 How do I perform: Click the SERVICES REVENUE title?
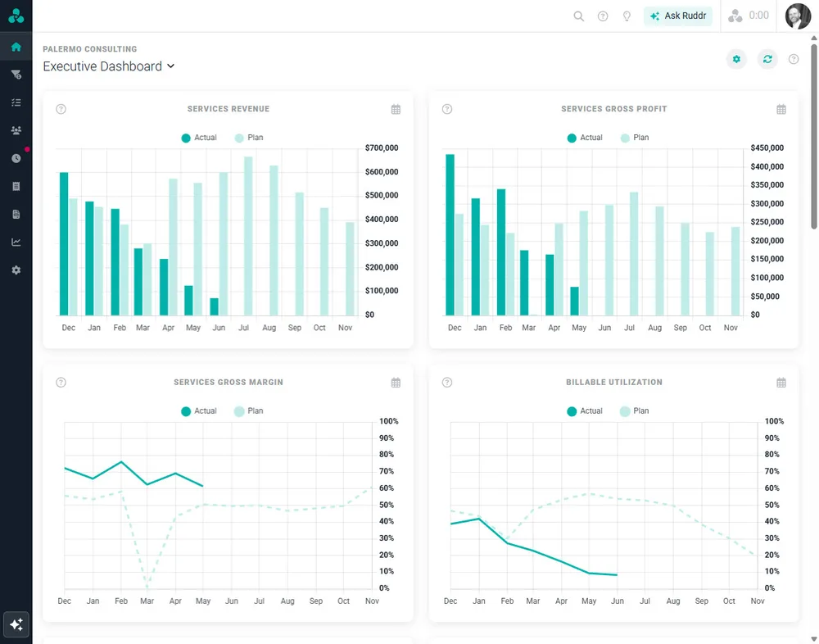pyautogui.click(x=229, y=109)
